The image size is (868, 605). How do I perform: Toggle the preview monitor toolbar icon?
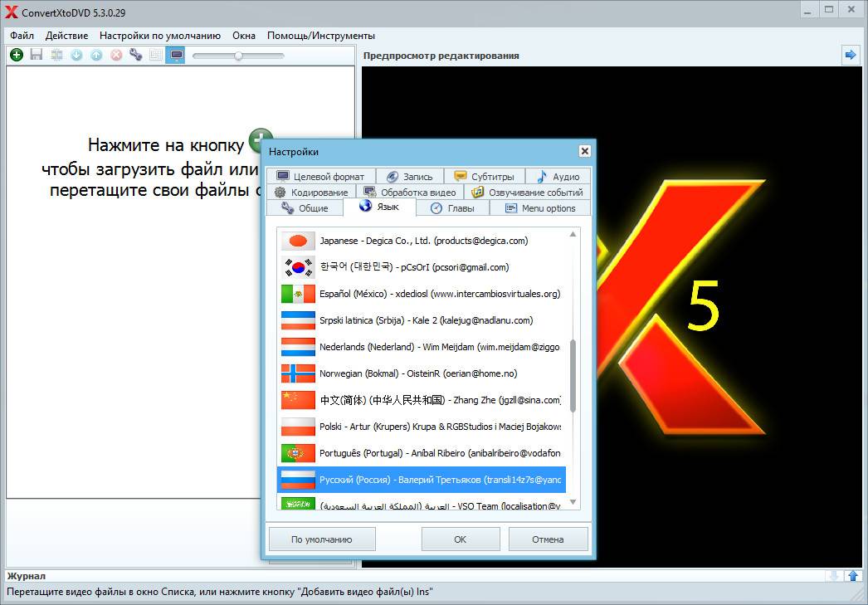(x=175, y=56)
